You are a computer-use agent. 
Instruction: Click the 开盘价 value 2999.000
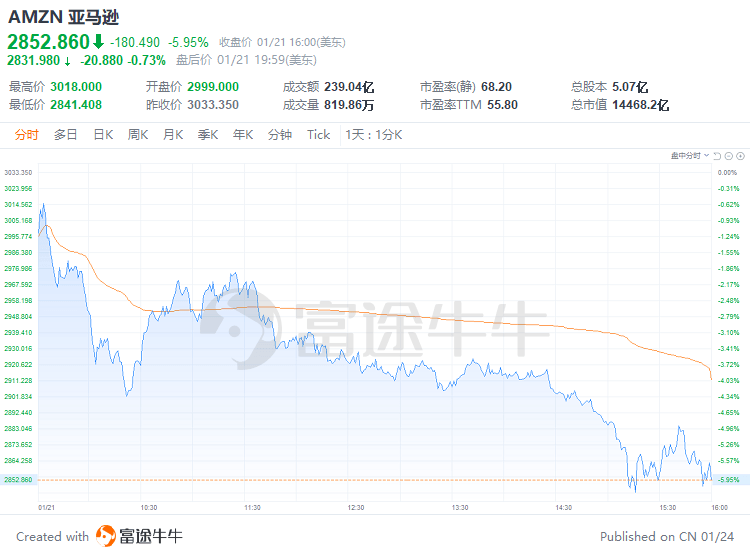pos(213,87)
